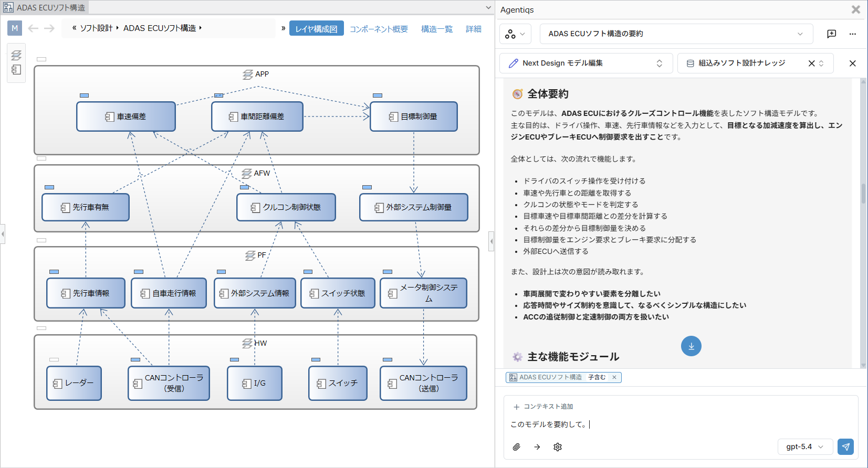
Task: Remove the ADAS ECUソフト構造 context chip
Action: 614,377
